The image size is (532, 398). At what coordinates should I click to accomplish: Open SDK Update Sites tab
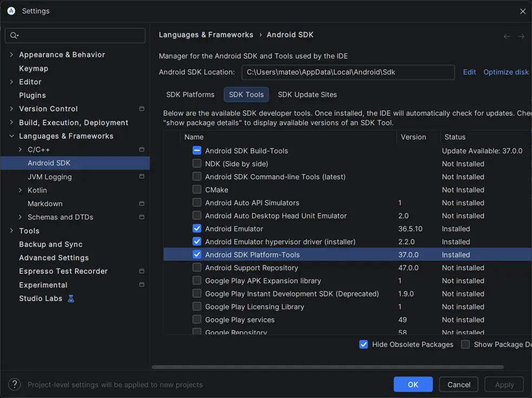click(x=307, y=94)
